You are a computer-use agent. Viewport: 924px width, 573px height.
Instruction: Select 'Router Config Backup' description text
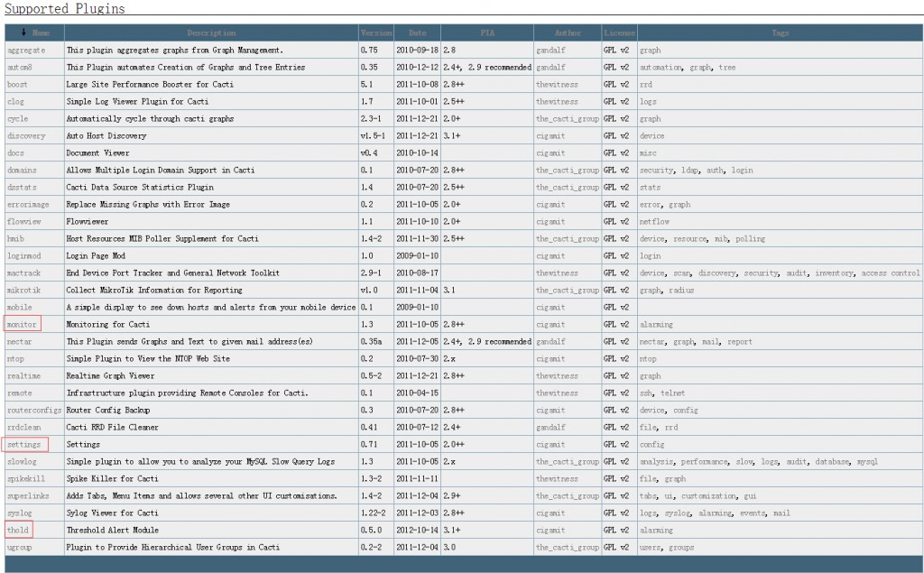108,411
